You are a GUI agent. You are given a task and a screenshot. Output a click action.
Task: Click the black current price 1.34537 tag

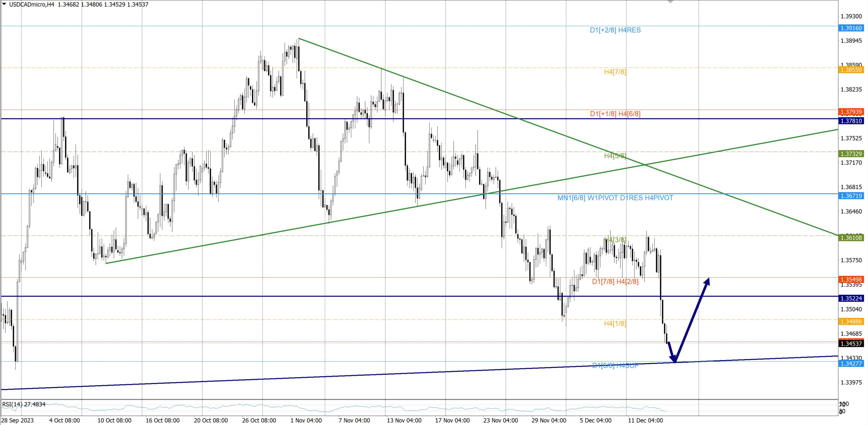851,344
